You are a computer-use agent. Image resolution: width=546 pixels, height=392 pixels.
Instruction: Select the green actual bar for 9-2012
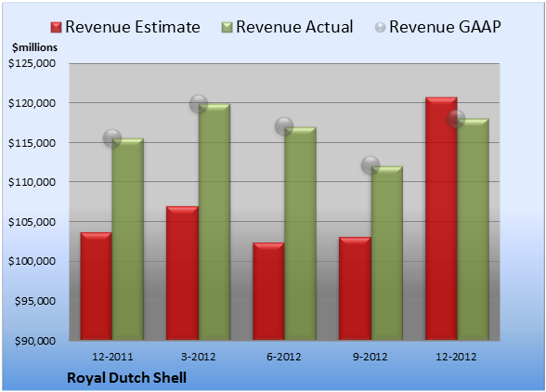click(387, 253)
